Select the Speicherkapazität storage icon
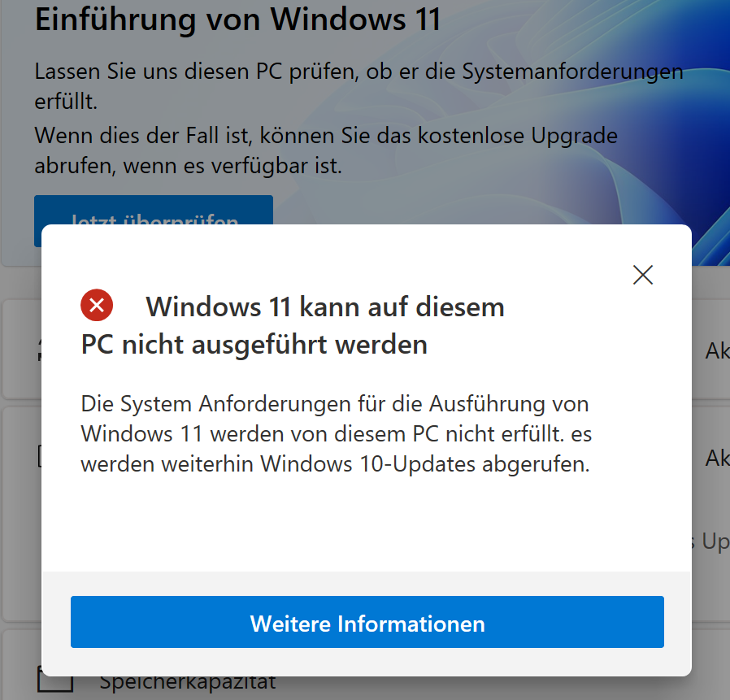Viewport: 730px width, 700px height. tap(55, 684)
